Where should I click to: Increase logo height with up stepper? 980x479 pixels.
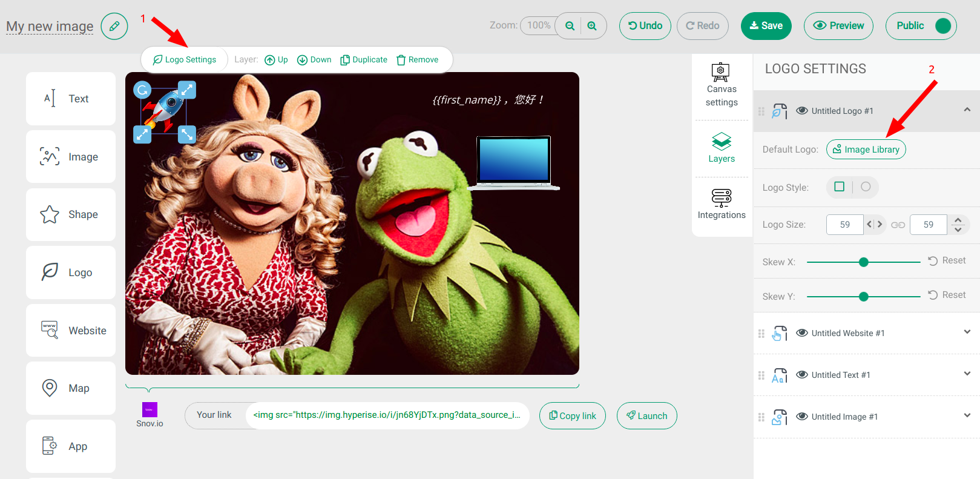[958, 220]
